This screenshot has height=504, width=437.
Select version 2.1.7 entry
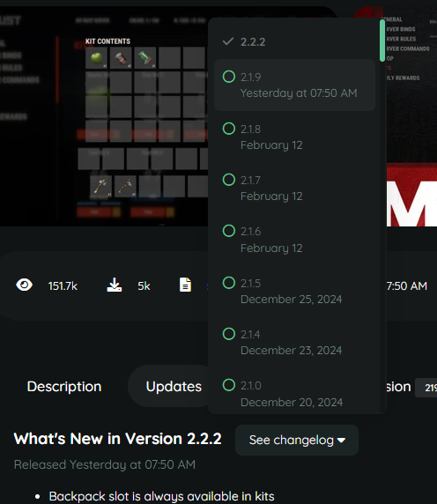click(x=294, y=188)
